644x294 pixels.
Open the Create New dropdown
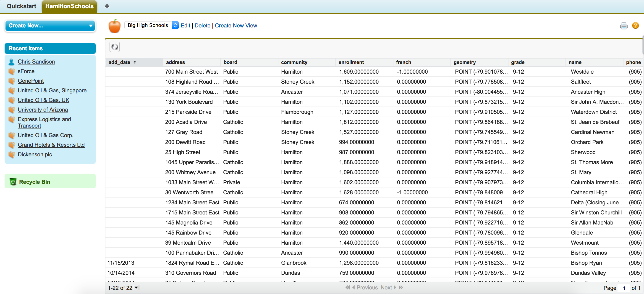coord(50,26)
